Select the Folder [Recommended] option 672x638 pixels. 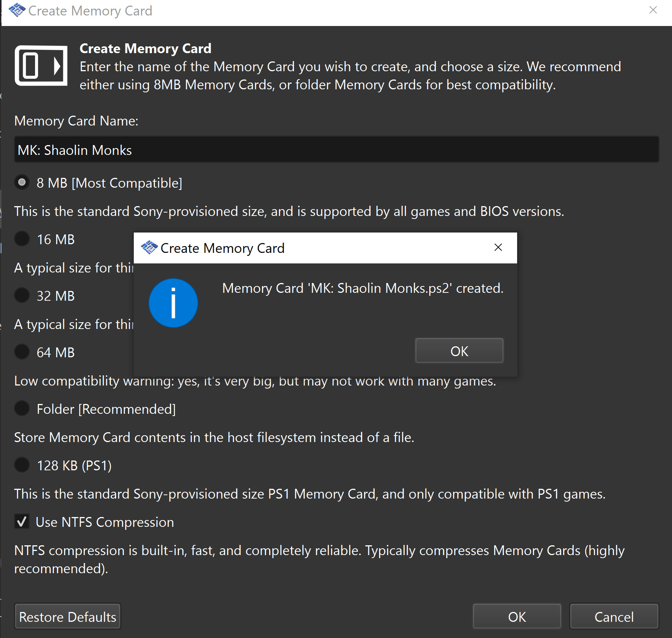click(x=22, y=409)
